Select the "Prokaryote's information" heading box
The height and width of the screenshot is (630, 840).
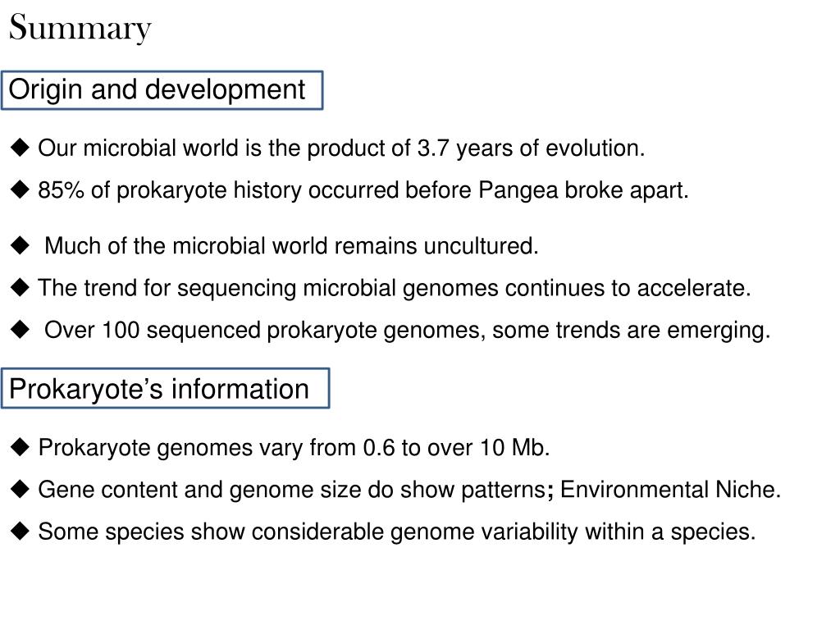(x=165, y=388)
